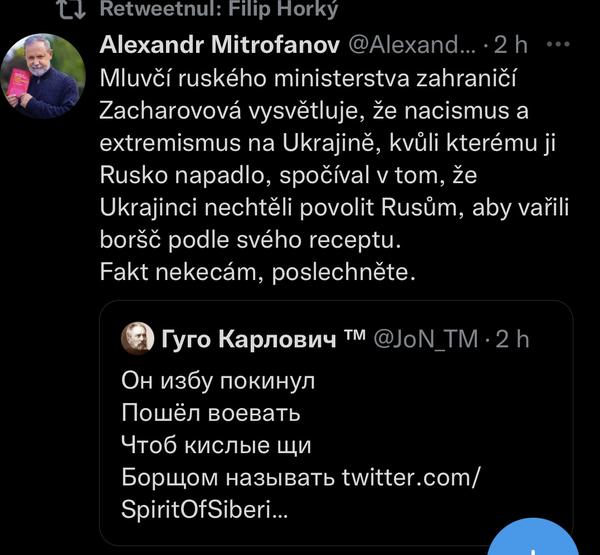Click the "Пошёл воевать" line in quote
Image resolution: width=600 pixels, height=555 pixels.
click(211, 412)
